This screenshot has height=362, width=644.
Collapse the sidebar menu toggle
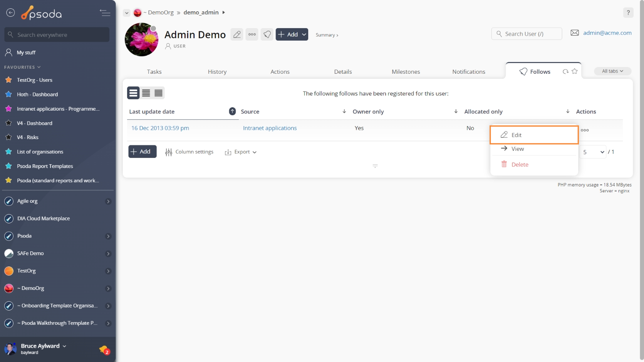click(105, 13)
